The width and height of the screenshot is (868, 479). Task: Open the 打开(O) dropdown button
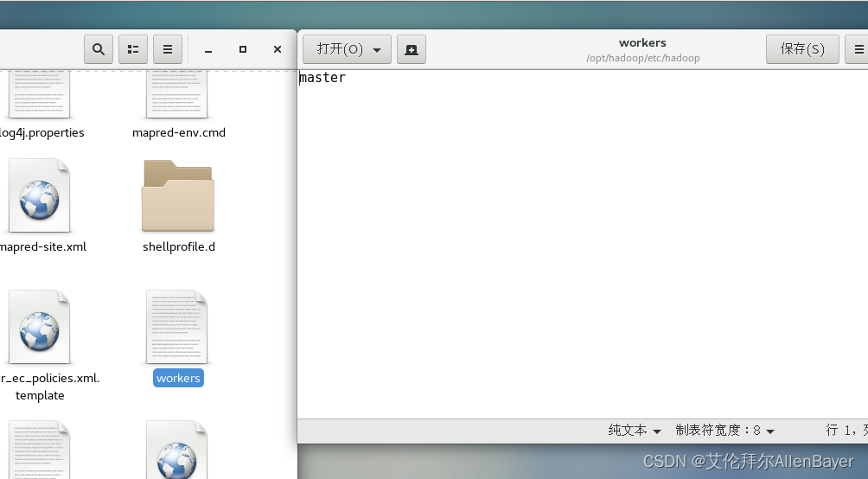pyautogui.click(x=347, y=49)
